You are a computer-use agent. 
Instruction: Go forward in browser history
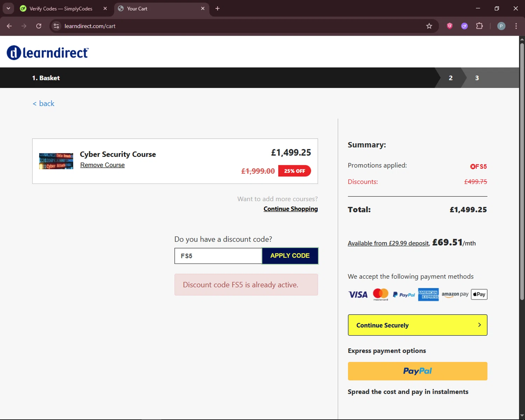click(24, 26)
